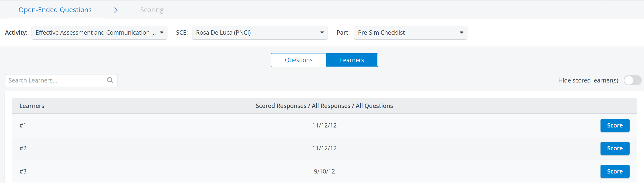Viewport: 644px width, 183px height.
Task: Select the learner #1 row
Action: point(324,125)
